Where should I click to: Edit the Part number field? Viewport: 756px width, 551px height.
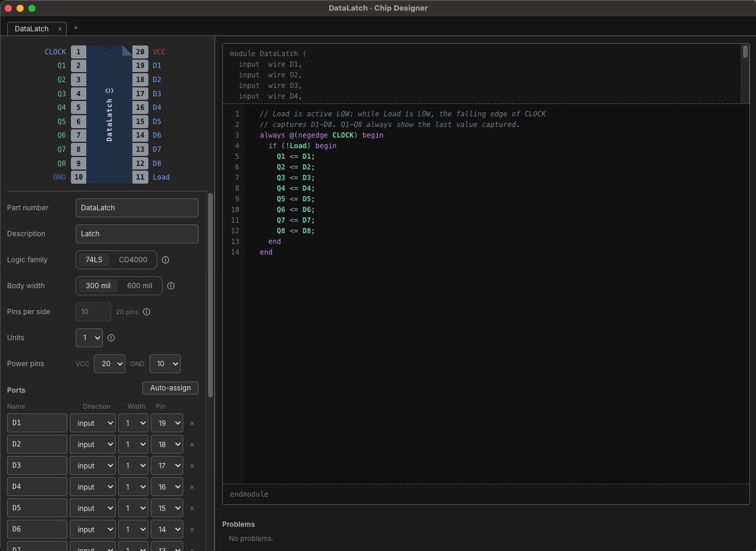137,208
